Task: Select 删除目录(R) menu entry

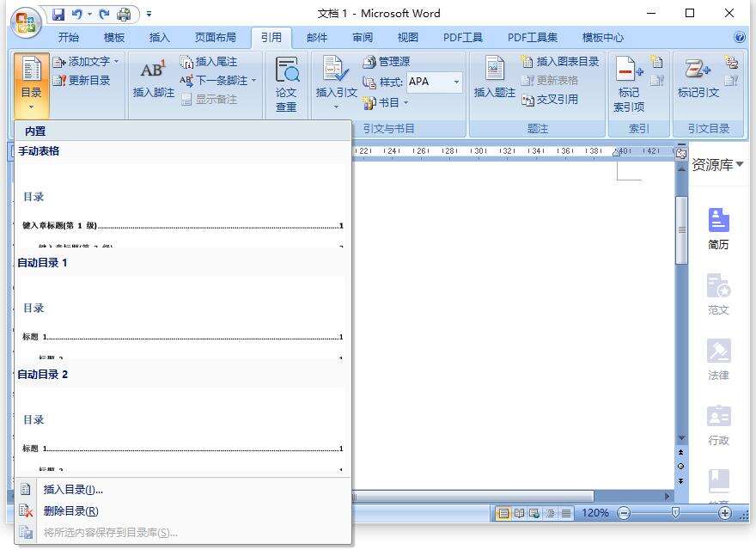Action: coord(182,511)
